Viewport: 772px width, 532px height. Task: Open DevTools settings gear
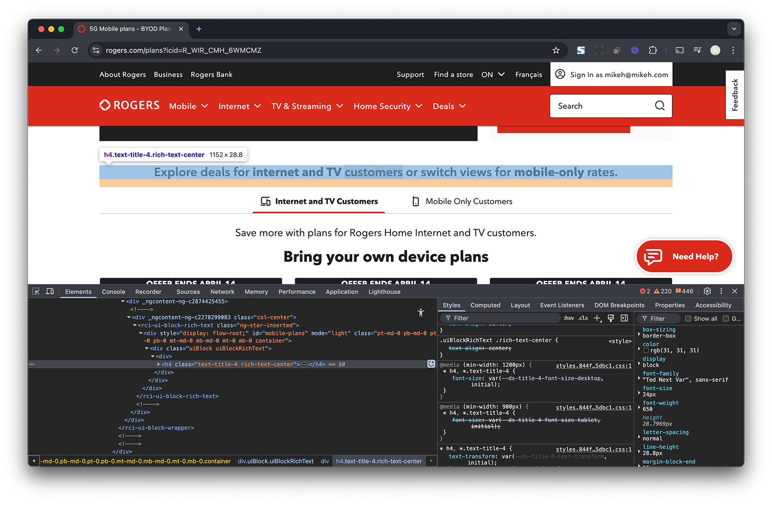(x=707, y=291)
